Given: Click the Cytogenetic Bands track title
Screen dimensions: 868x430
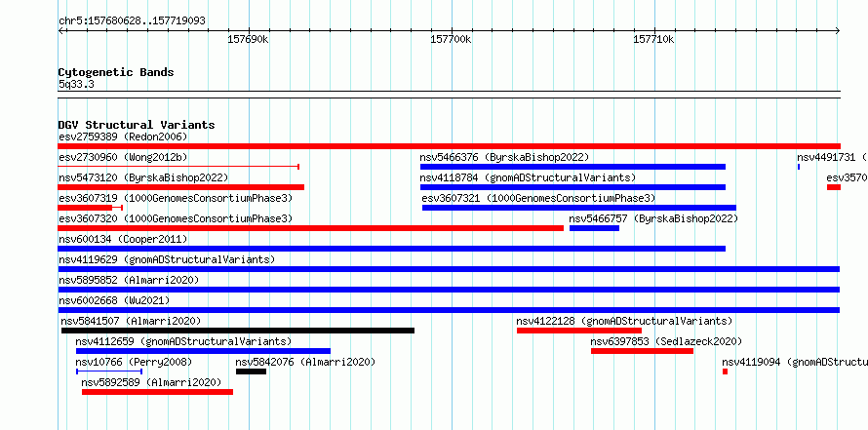Looking at the screenshot, I should pos(116,72).
